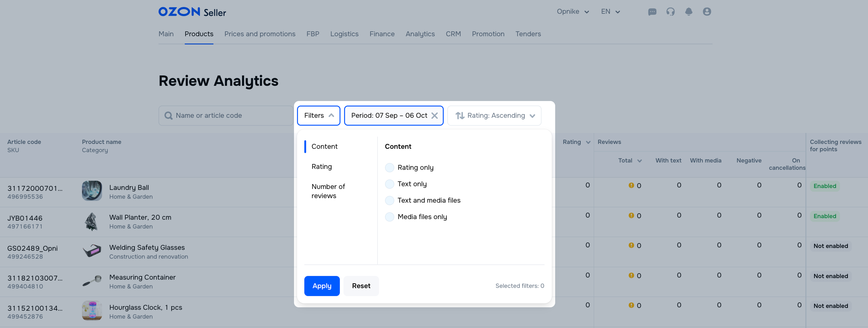
Task: Clear the Period filter with X icon
Action: pos(434,116)
